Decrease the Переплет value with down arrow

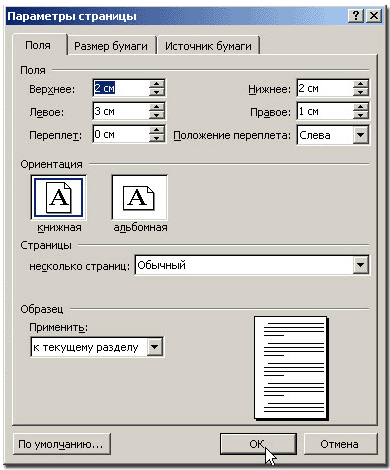click(x=157, y=138)
